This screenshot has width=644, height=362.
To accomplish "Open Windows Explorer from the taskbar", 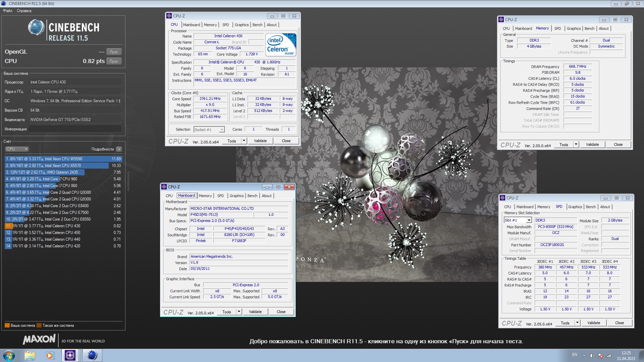I will pyautogui.click(x=30, y=355).
